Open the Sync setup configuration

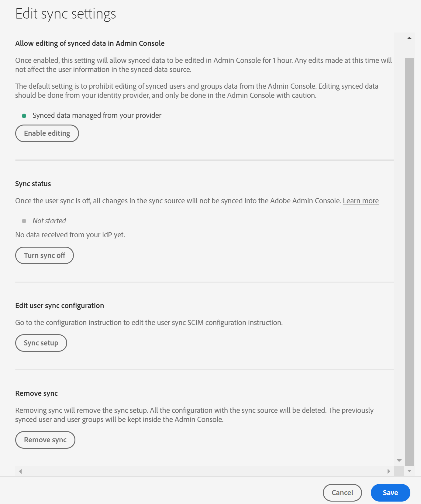click(x=41, y=343)
